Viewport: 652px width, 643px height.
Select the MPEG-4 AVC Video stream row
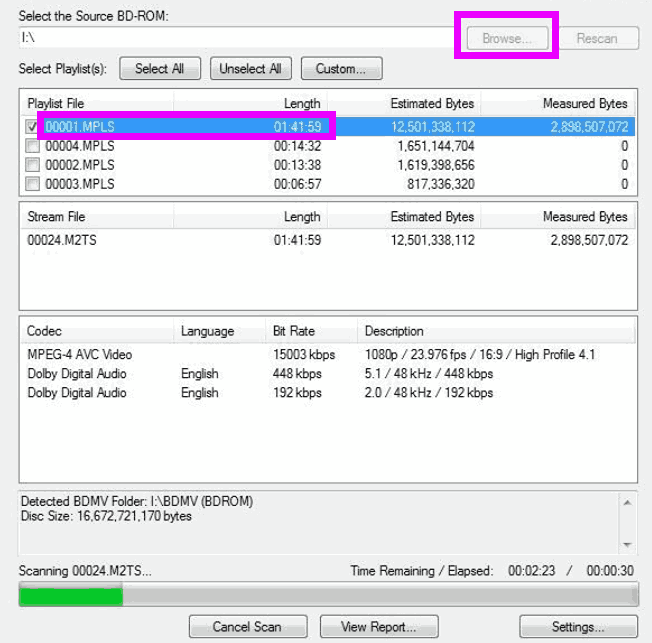point(80,355)
